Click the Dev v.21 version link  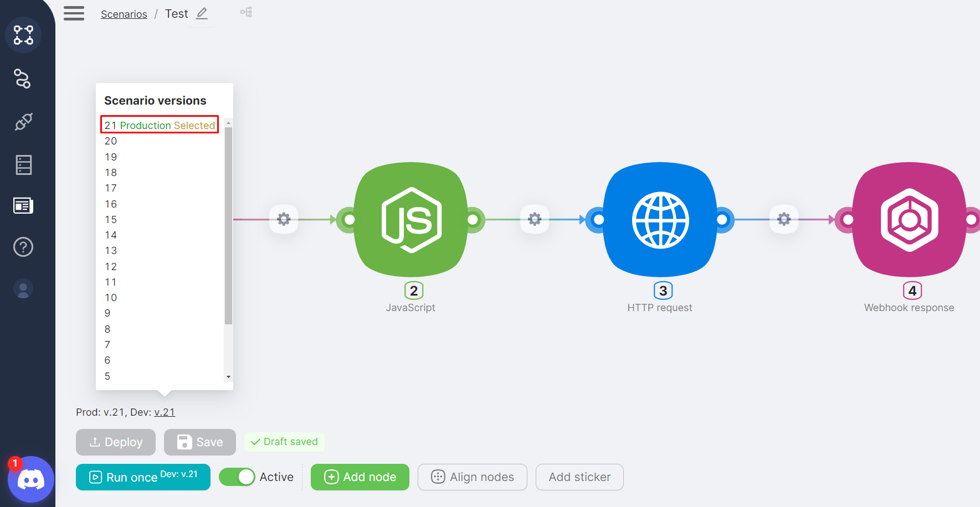tap(165, 412)
